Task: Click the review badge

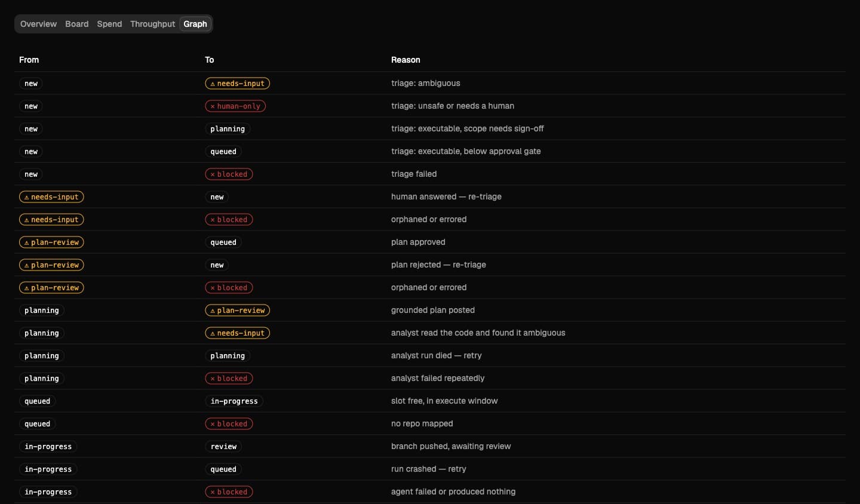Action: tap(223, 447)
